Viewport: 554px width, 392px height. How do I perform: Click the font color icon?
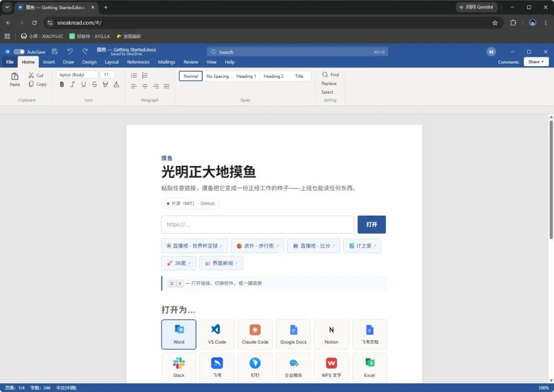pos(116,85)
